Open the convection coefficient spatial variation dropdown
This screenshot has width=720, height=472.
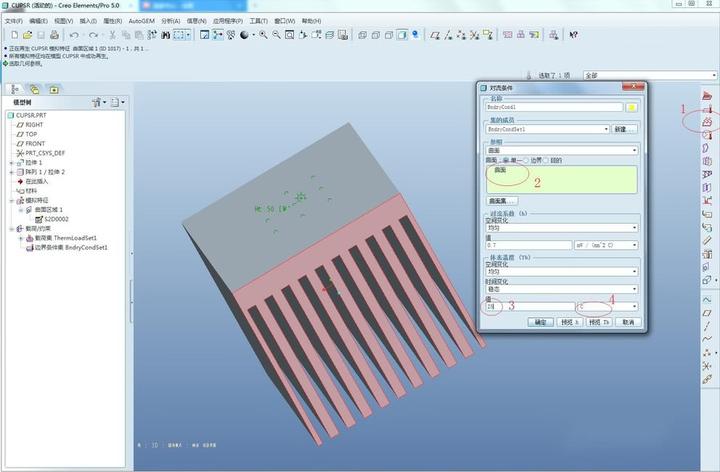562,228
